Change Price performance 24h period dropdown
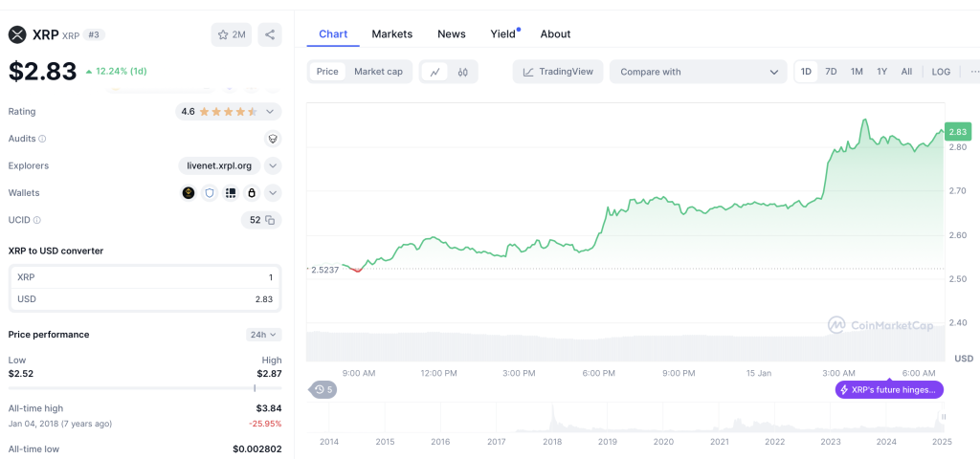Image resolution: width=980 pixels, height=459 pixels. coord(264,335)
